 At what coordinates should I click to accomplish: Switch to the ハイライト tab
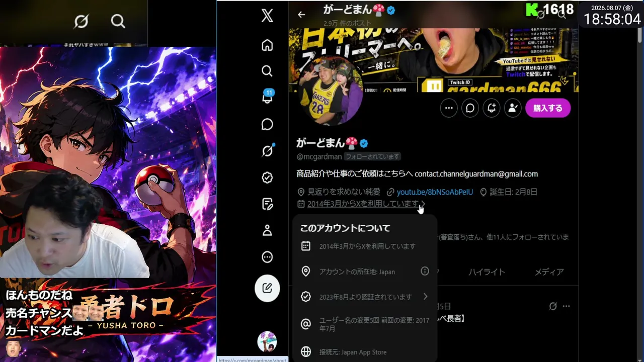pos(487,272)
